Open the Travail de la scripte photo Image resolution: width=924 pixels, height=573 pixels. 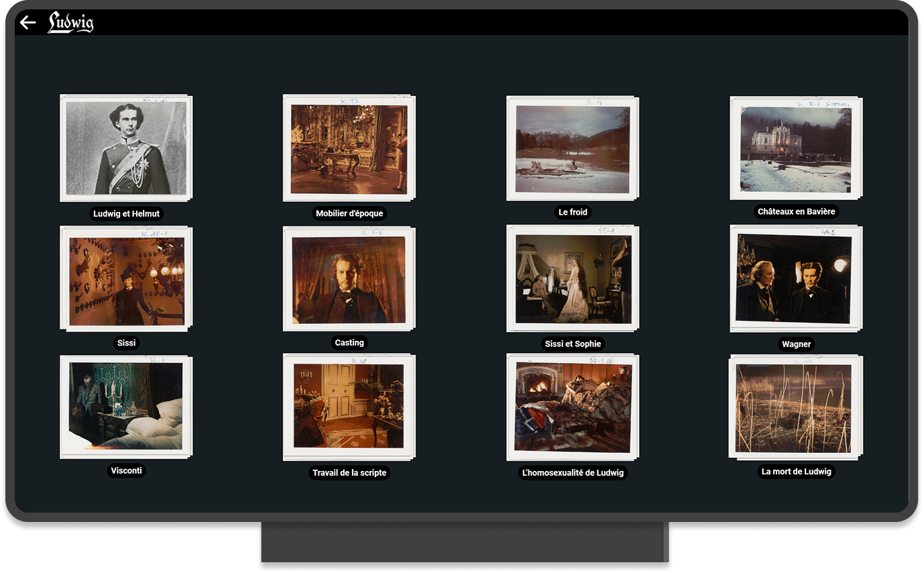(349, 407)
